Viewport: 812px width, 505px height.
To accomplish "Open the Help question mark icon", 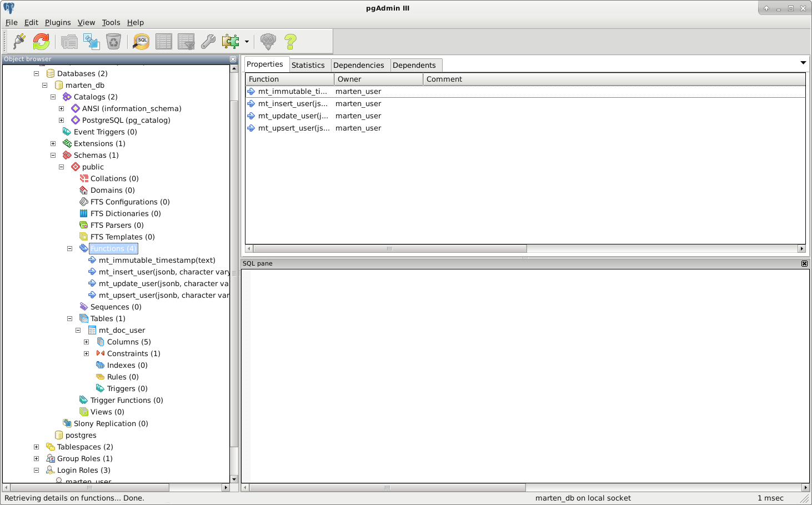I will point(290,41).
